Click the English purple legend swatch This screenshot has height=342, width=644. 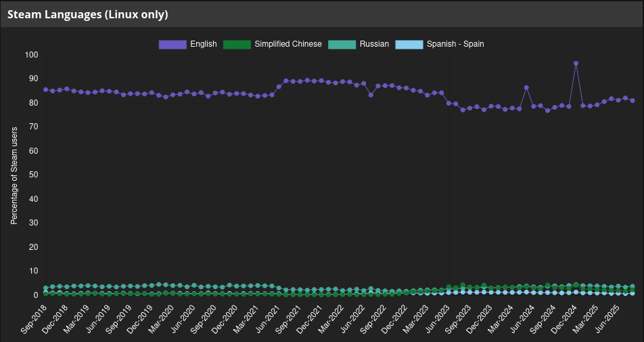[x=172, y=45]
